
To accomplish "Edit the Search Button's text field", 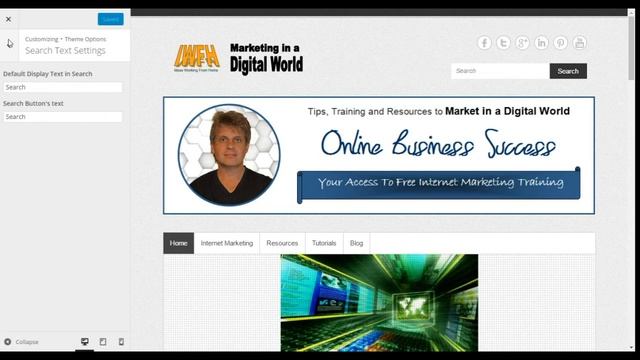I will coord(63,117).
